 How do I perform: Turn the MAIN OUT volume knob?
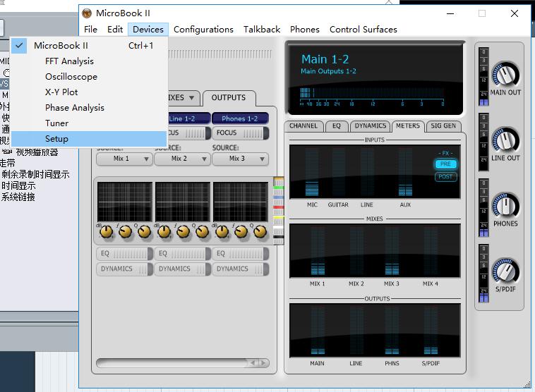(x=505, y=73)
